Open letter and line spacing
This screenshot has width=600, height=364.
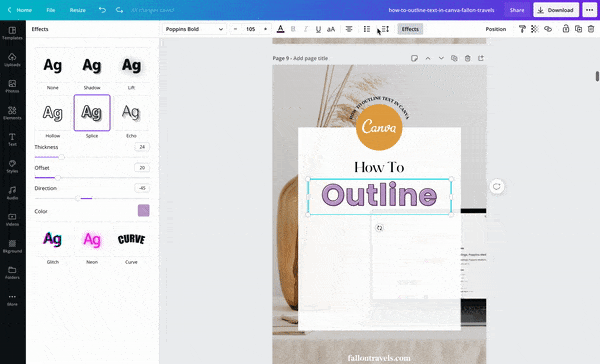(385, 29)
